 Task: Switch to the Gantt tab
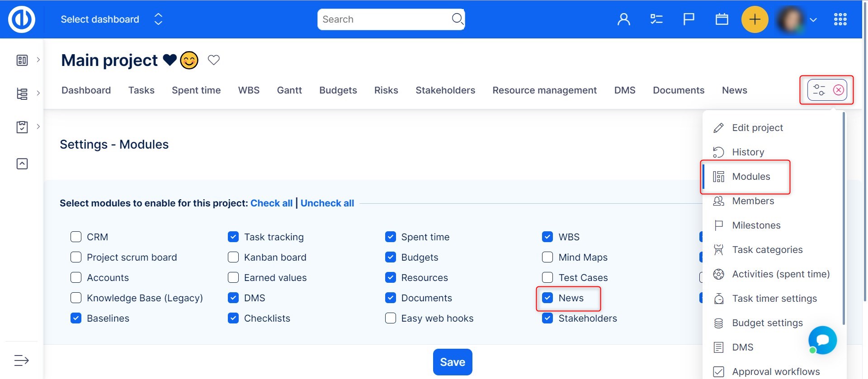pyautogui.click(x=289, y=90)
